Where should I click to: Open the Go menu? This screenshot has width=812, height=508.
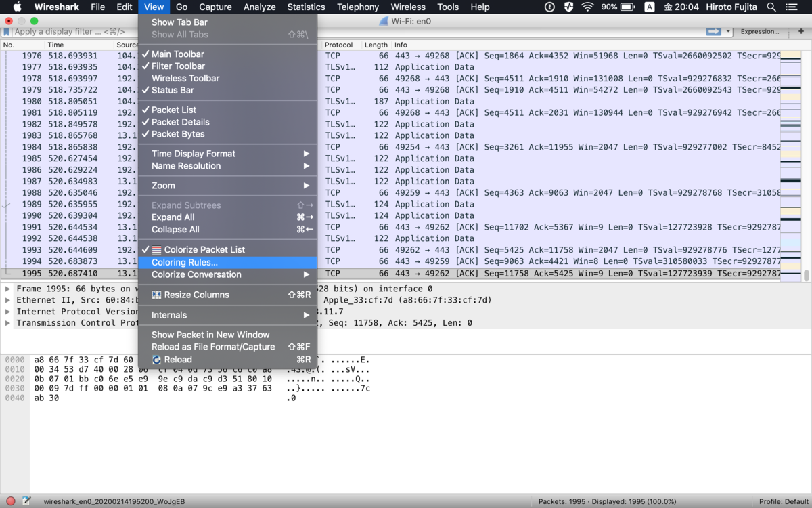181,7
